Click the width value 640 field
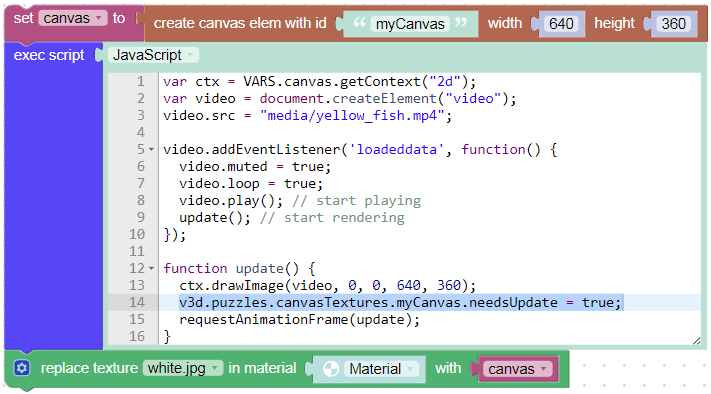The width and height of the screenshot is (711, 394). pos(561,24)
